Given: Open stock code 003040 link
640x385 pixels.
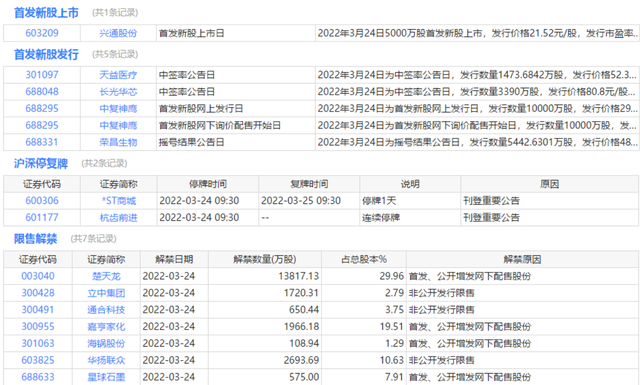Looking at the screenshot, I should pos(38,276).
